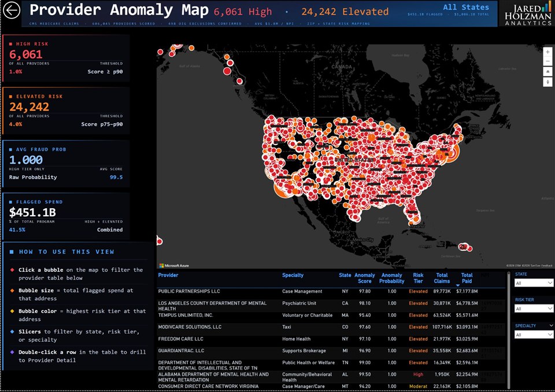Sort table by Specialty column

(x=293, y=275)
